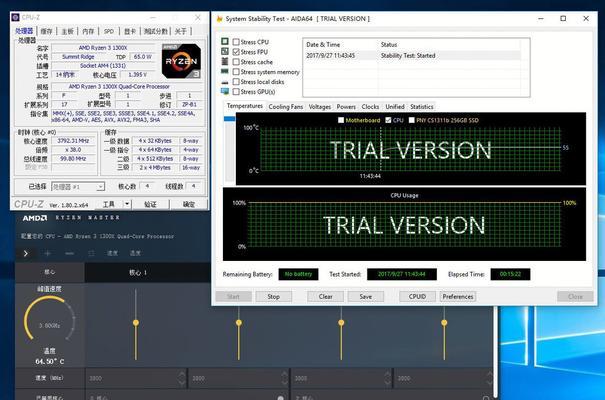Click the list view icon in Ryzen Master toolbar

(91, 253)
